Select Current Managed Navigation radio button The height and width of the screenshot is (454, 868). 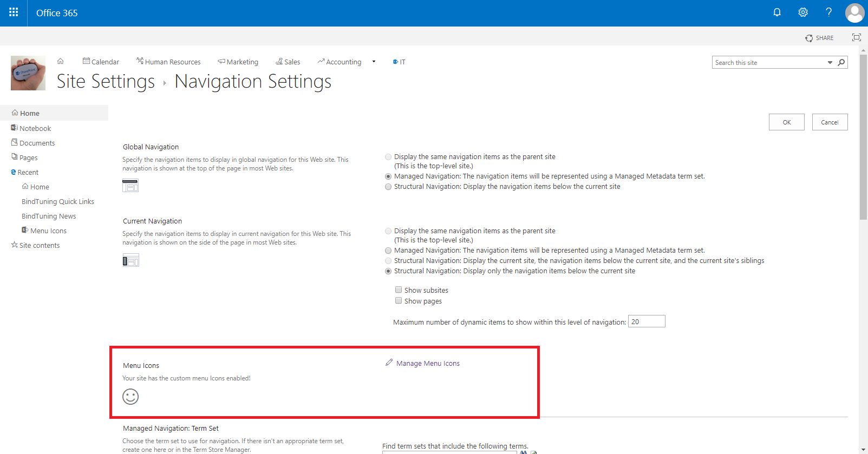[388, 251]
